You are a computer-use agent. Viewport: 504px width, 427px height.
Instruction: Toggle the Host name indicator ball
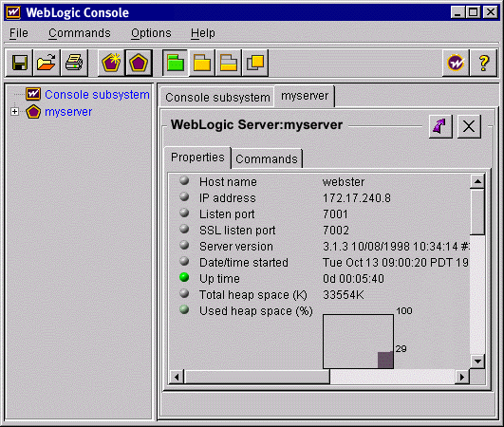click(x=184, y=180)
